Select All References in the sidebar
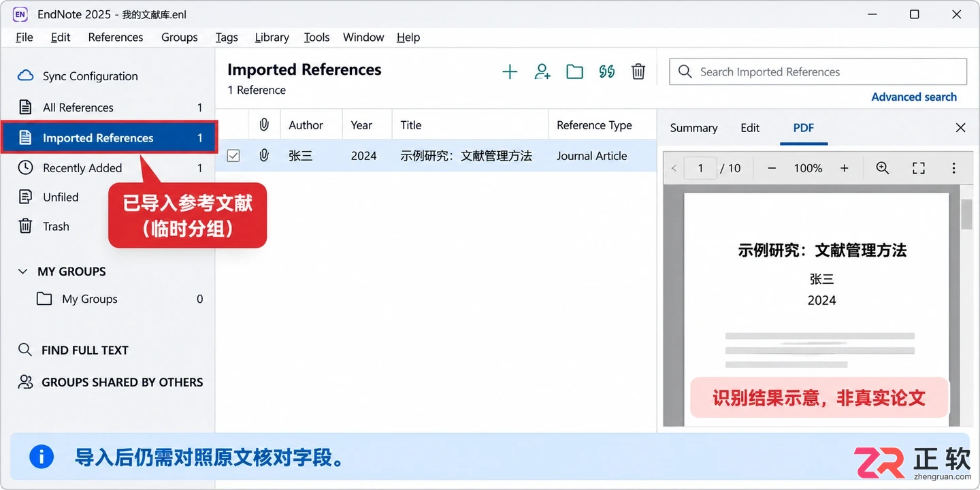 [x=110, y=108]
